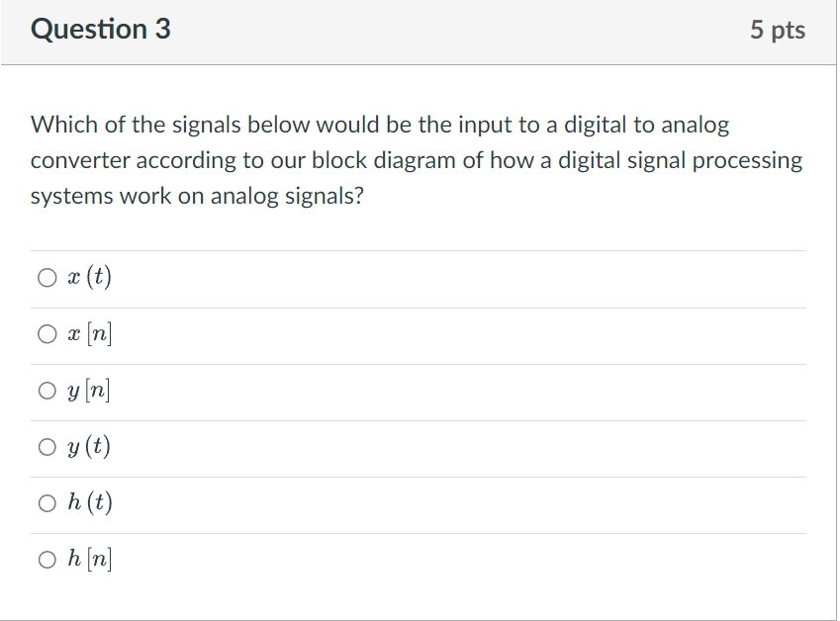This screenshot has width=840, height=621.
Task: Click the question prompt text
Action: [x=416, y=159]
